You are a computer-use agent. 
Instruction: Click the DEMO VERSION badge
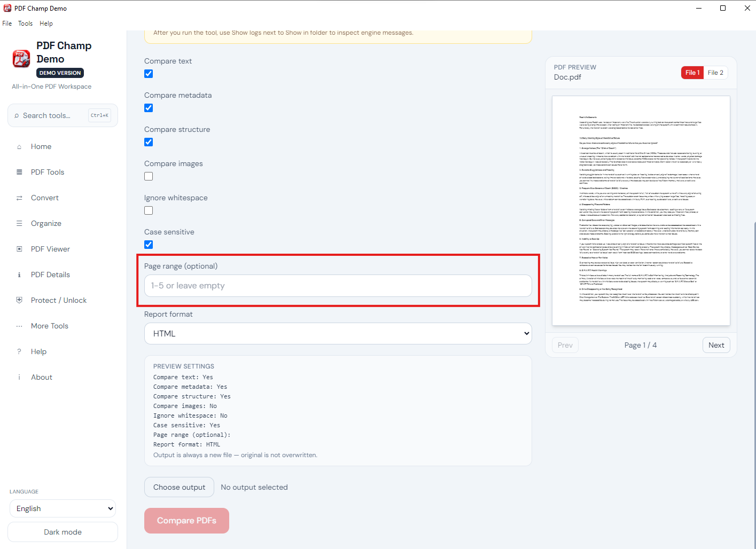click(x=60, y=73)
